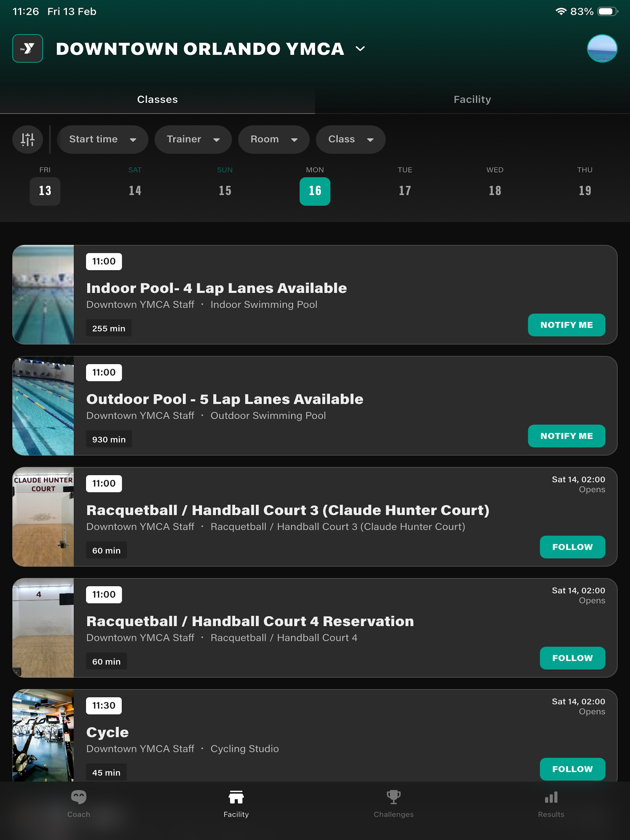
Task: Tap Notify Me for Outdoor Pool
Action: click(x=566, y=436)
